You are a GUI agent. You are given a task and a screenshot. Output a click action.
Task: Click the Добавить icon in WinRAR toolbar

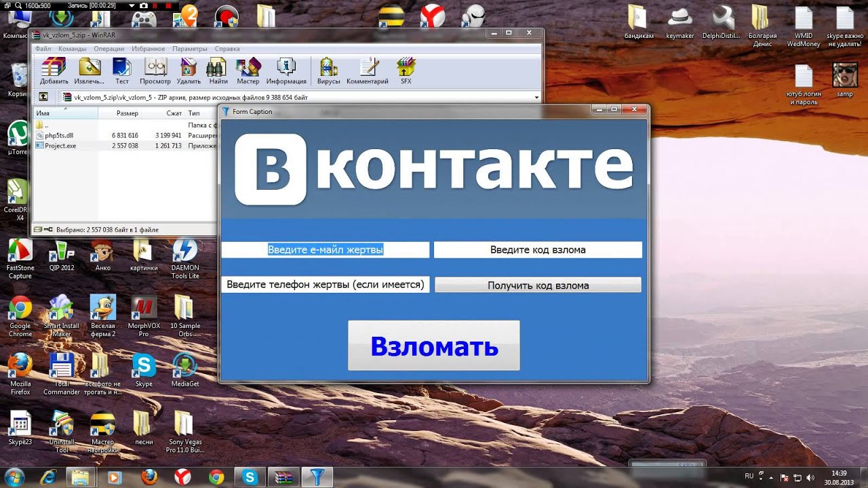click(54, 70)
